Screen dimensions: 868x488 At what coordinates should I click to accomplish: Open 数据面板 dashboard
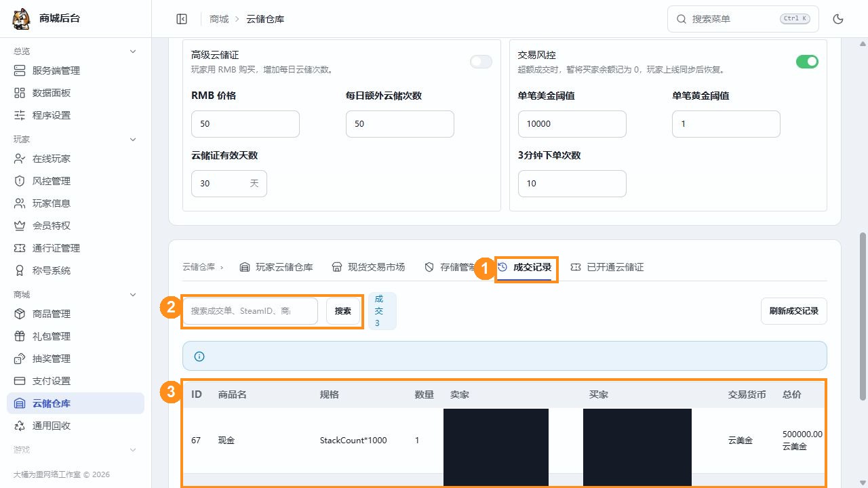(75, 93)
